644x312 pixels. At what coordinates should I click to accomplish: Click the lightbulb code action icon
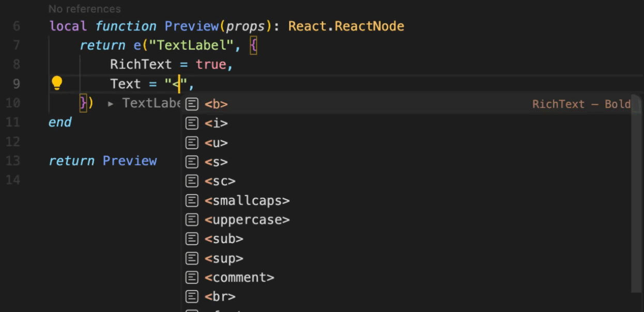pos(57,83)
